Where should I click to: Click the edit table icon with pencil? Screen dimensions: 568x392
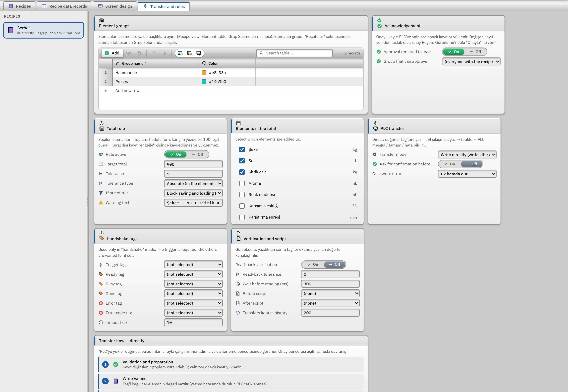click(199, 53)
